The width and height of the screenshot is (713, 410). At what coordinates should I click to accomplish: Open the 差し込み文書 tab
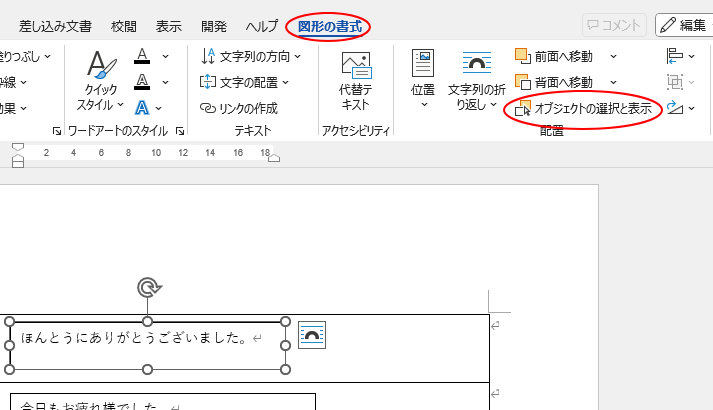coord(55,26)
